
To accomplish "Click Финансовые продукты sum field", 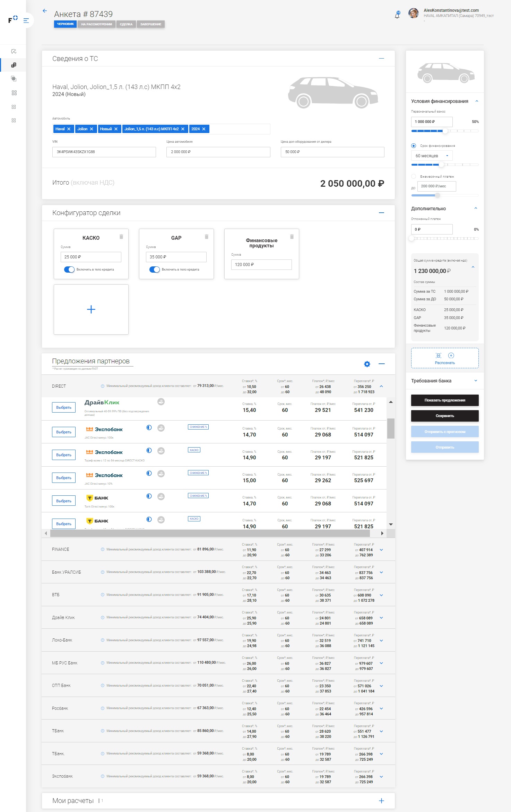I will [261, 265].
